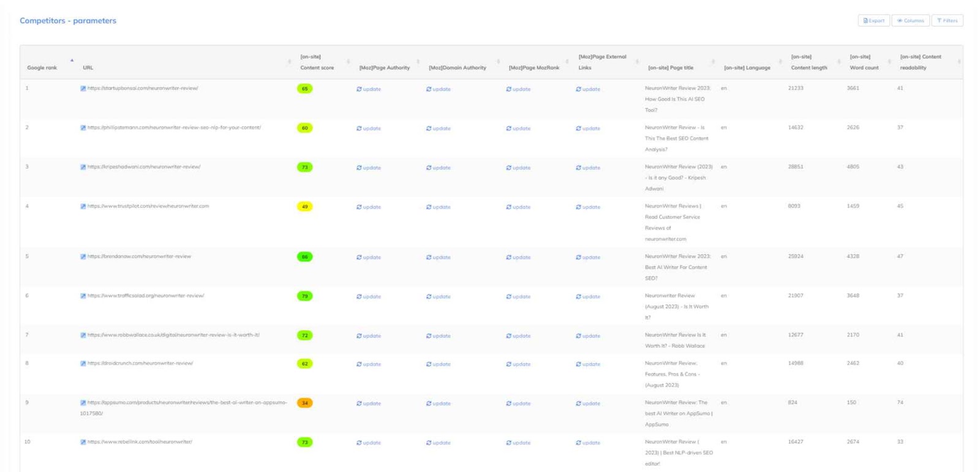The width and height of the screenshot is (980, 472).
Task: Update Domain Authority for rank 8 row
Action: point(439,364)
